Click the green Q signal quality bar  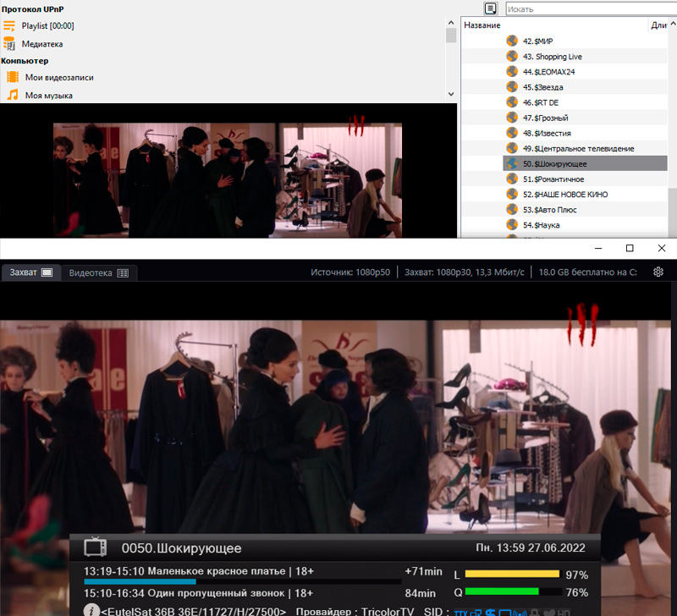tap(502, 591)
